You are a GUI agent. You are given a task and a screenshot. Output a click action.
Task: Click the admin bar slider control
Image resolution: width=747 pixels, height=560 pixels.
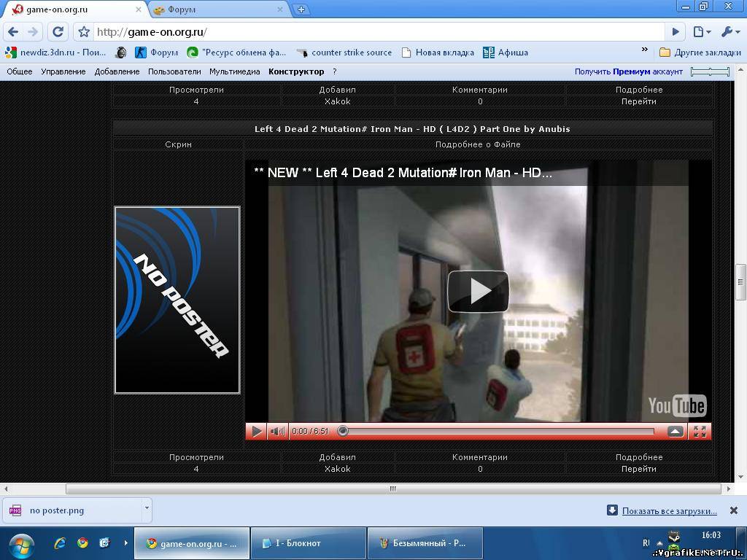710,71
